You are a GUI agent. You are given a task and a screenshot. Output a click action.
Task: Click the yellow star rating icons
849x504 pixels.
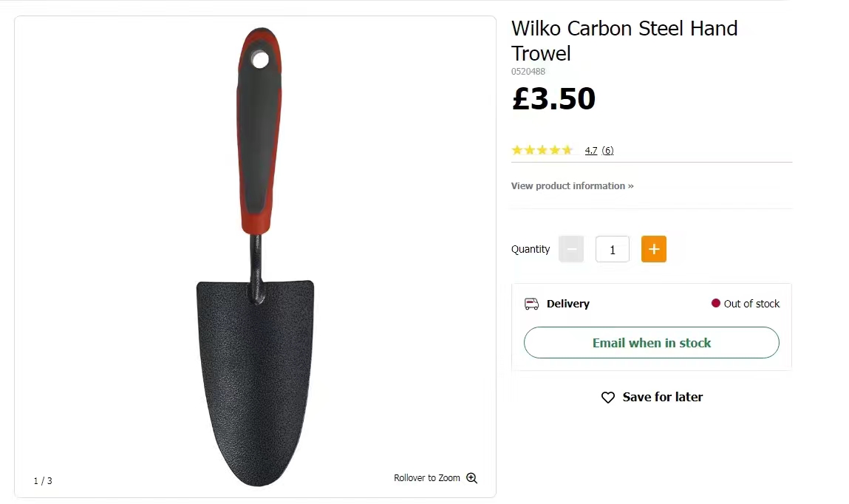[542, 150]
